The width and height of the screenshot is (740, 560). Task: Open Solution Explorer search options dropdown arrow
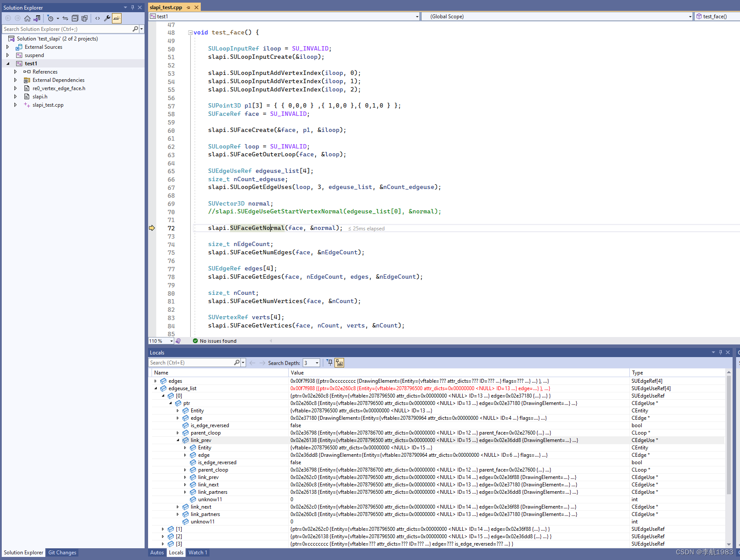[x=142, y=29]
